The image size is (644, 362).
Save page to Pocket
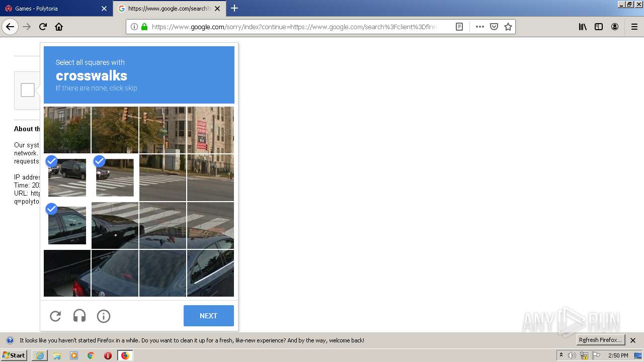[x=494, y=27]
